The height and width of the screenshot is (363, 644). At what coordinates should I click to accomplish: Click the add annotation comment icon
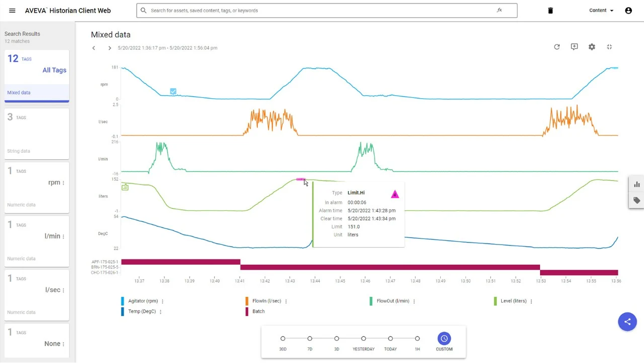point(574,47)
